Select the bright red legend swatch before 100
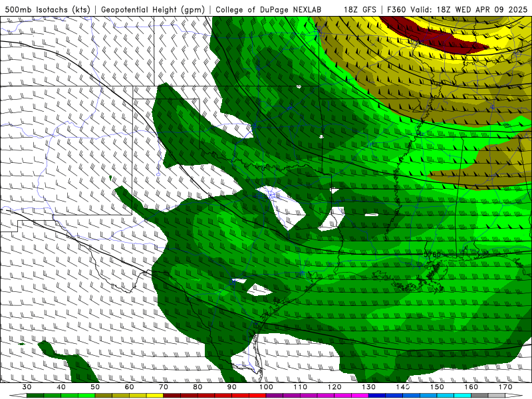 257,396
